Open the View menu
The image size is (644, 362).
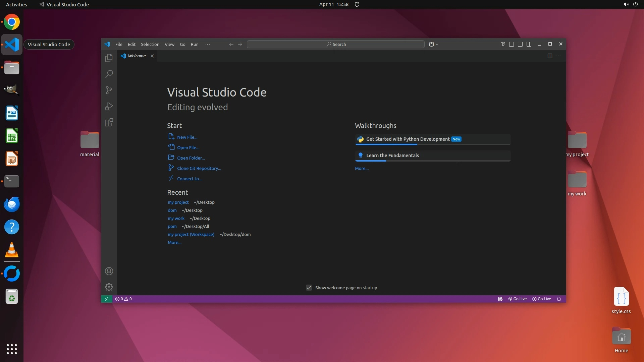(169, 44)
